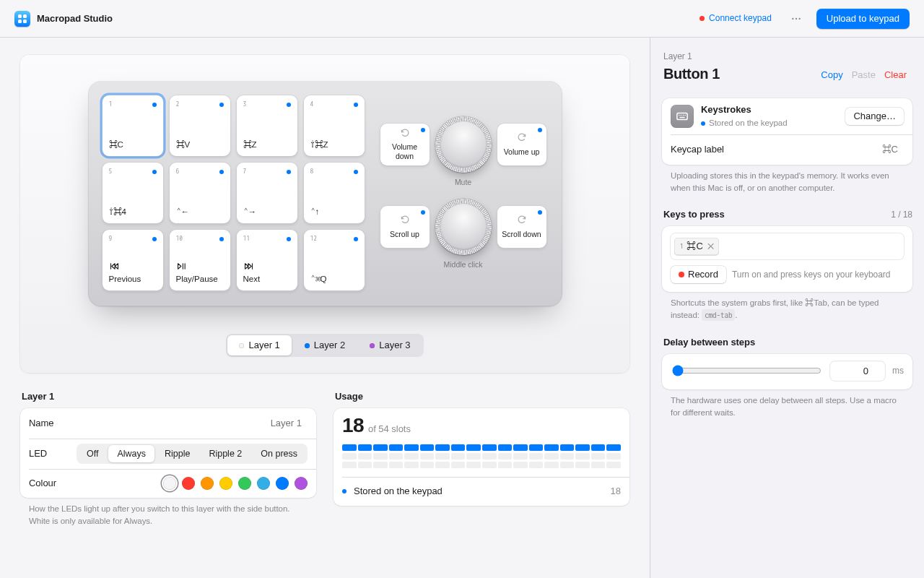Click the upper Mute knob

pyautogui.click(x=463, y=144)
